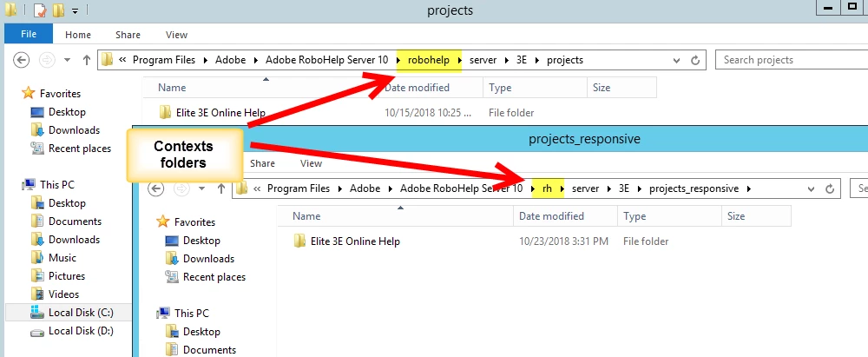Go up one level in projects_responsive window
Screen dimensions: 868x357
pos(220,188)
